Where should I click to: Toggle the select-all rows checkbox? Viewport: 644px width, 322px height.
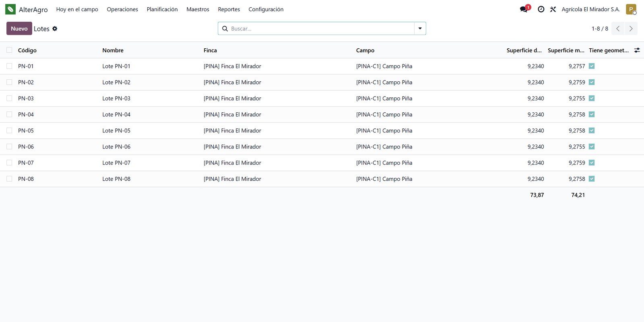9,50
